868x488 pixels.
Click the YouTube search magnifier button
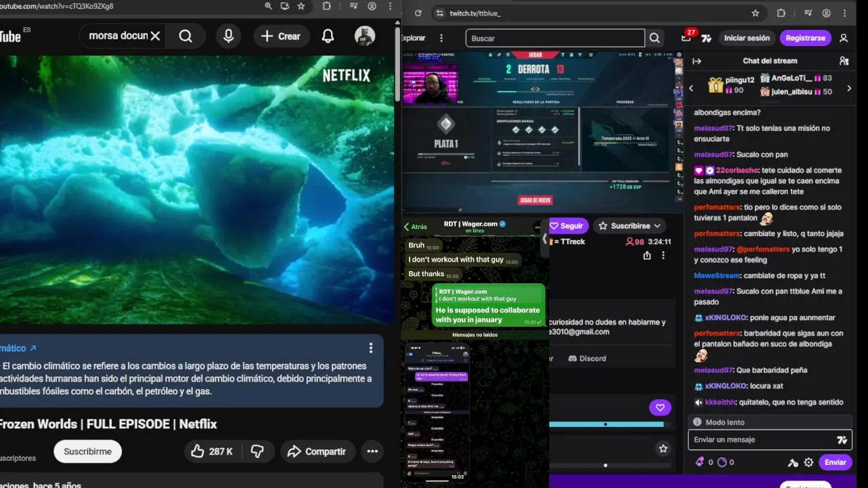186,36
